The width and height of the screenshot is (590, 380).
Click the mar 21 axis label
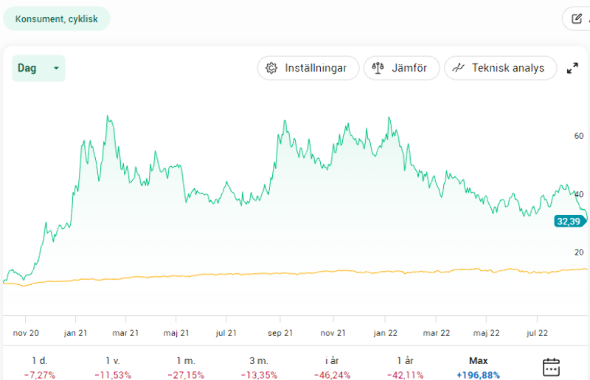pyautogui.click(x=125, y=333)
